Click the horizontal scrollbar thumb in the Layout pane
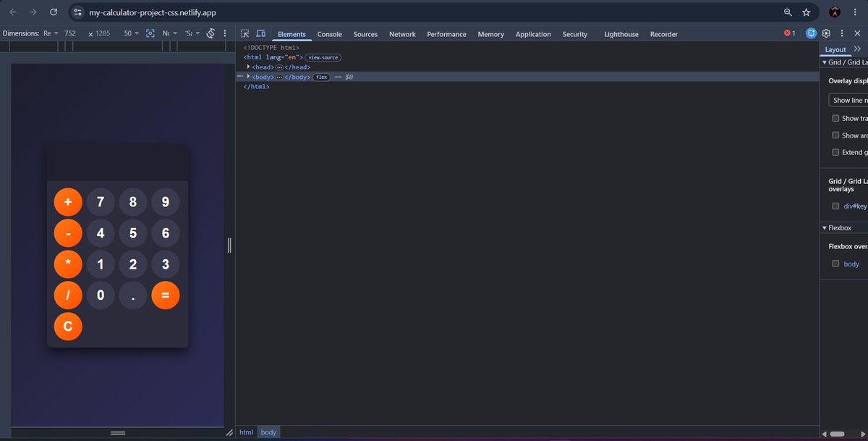Image resolution: width=868 pixels, height=441 pixels. [838, 433]
